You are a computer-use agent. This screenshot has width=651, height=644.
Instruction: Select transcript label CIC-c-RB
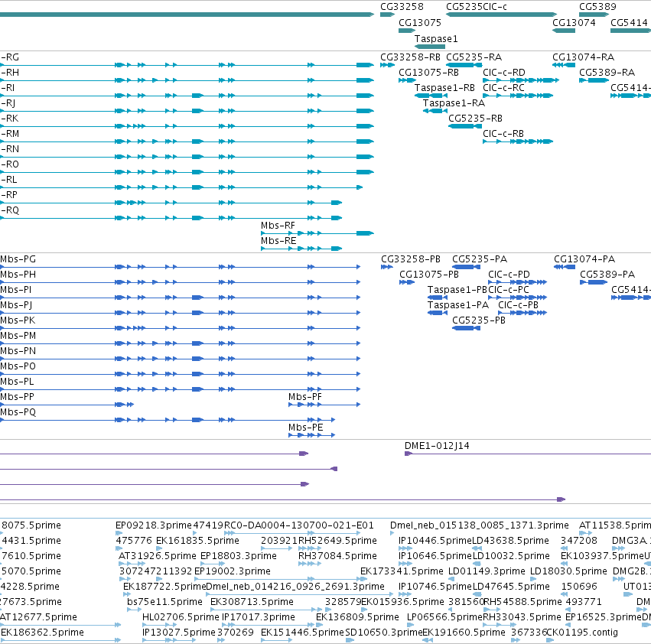tap(503, 134)
